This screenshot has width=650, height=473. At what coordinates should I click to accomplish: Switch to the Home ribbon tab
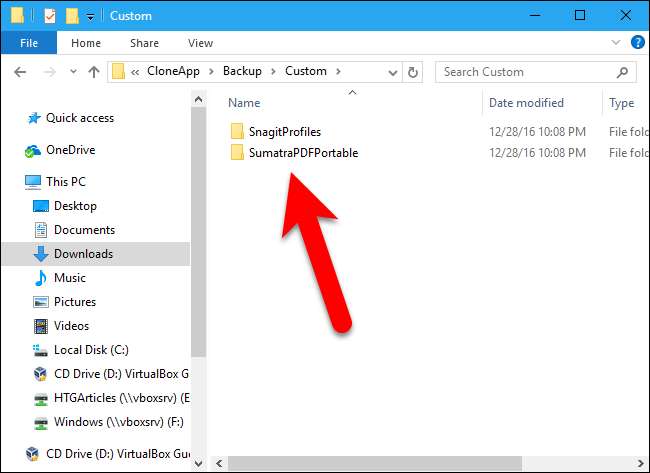86,43
